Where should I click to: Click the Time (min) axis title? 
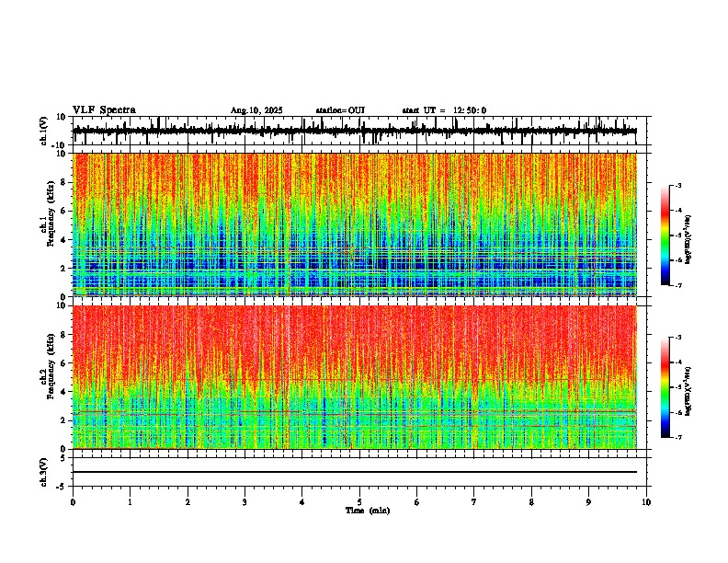pos(368,511)
